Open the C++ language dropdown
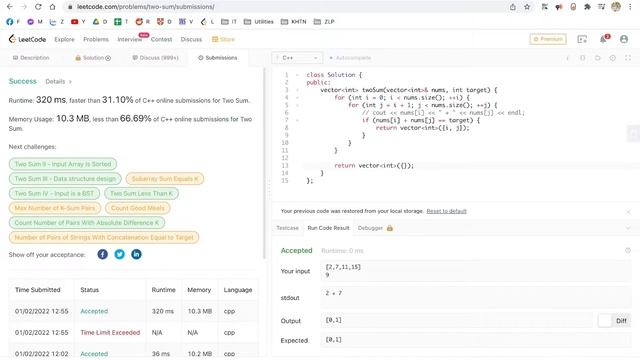Viewport: 640px width, 360px height. pos(297,58)
